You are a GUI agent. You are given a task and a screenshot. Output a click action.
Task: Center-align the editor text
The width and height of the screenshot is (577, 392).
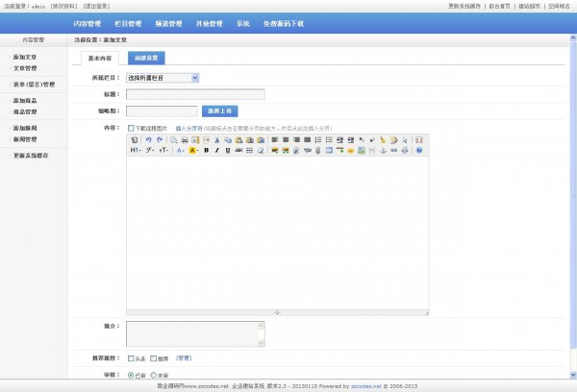click(286, 139)
